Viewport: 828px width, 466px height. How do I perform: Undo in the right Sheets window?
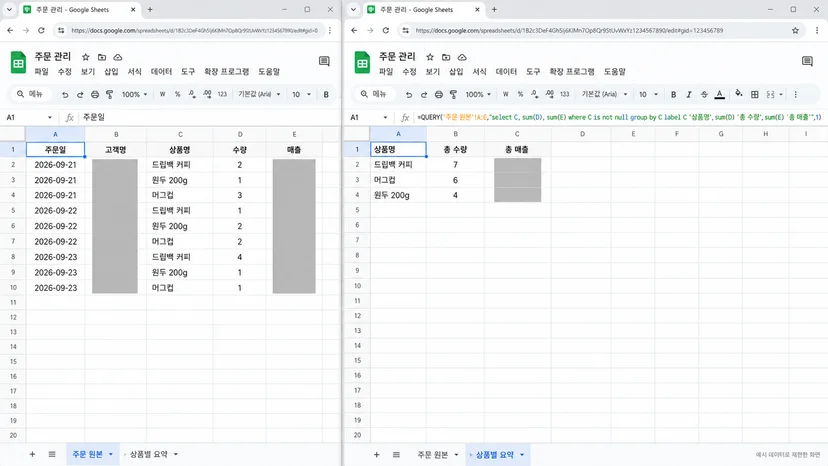pos(409,95)
